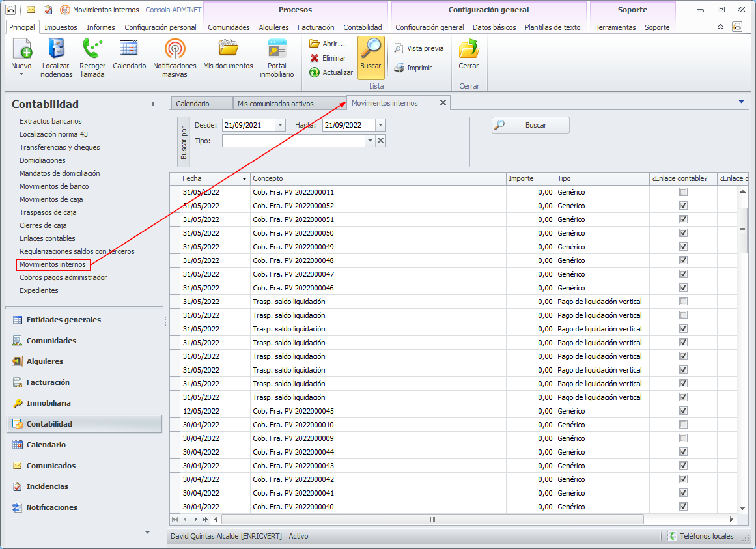Image resolution: width=756 pixels, height=549 pixels.
Task: Toggle enlace contable for PV 2022000040
Action: [x=683, y=506]
